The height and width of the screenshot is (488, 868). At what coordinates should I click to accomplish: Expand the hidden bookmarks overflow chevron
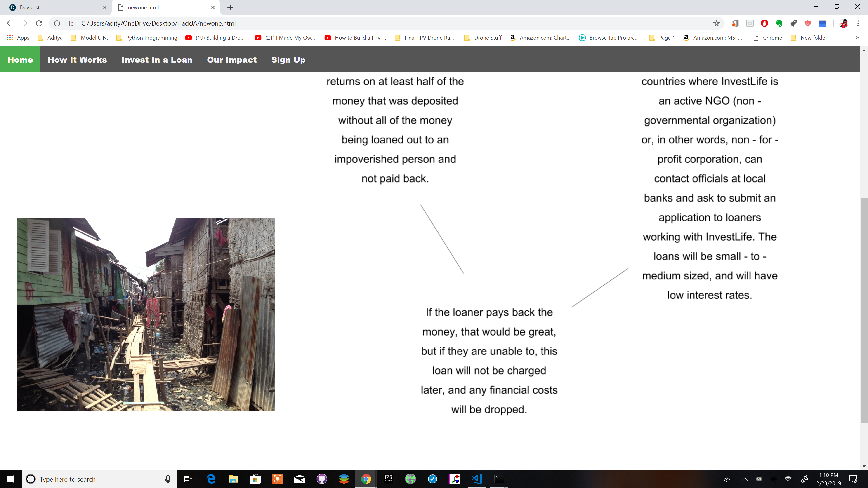click(x=857, y=38)
